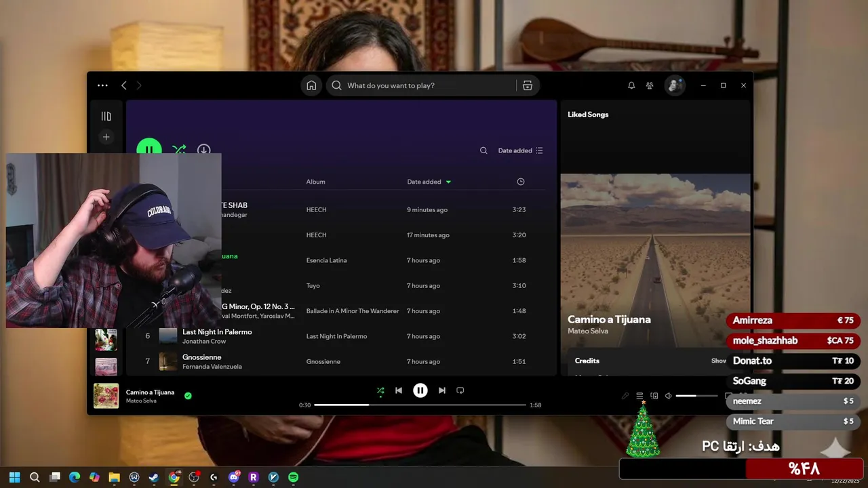Toggle shuffle in the player controls
This screenshot has height=488, width=868.
click(x=380, y=390)
